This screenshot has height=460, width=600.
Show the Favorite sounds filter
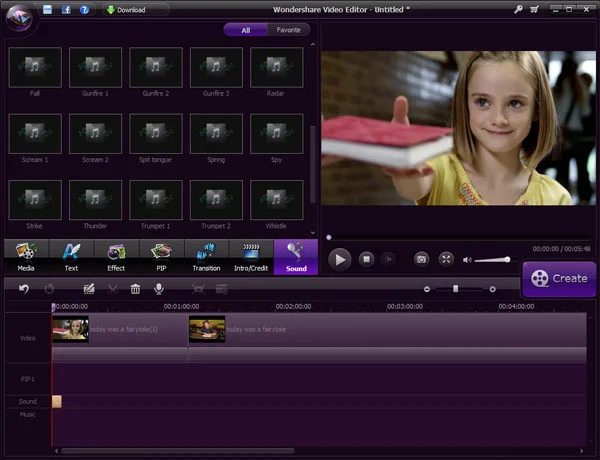coord(287,30)
